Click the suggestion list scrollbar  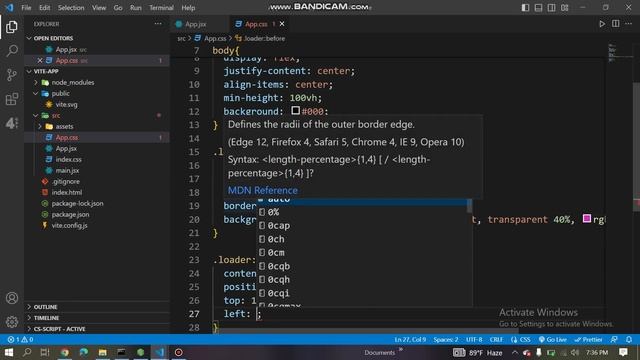(x=469, y=206)
